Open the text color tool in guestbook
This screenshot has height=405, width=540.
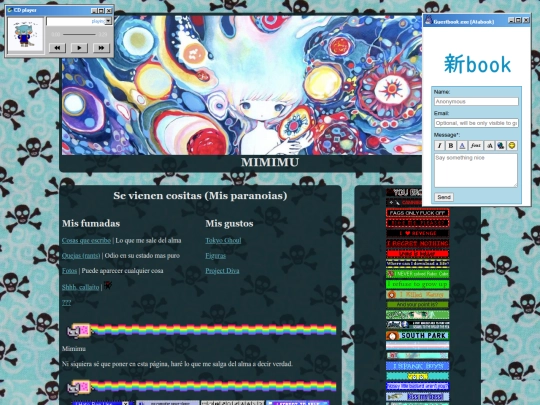(x=462, y=146)
